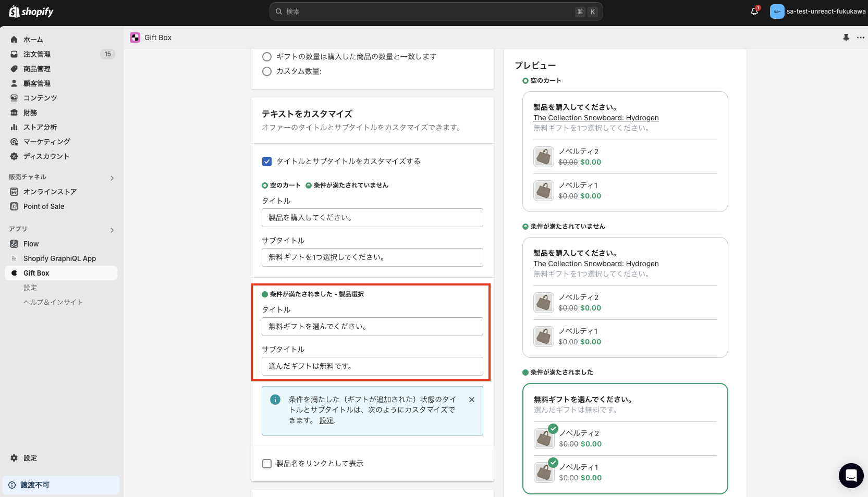868x497 pixels.
Task: Select the カスタム数量 radio option
Action: coord(267,71)
